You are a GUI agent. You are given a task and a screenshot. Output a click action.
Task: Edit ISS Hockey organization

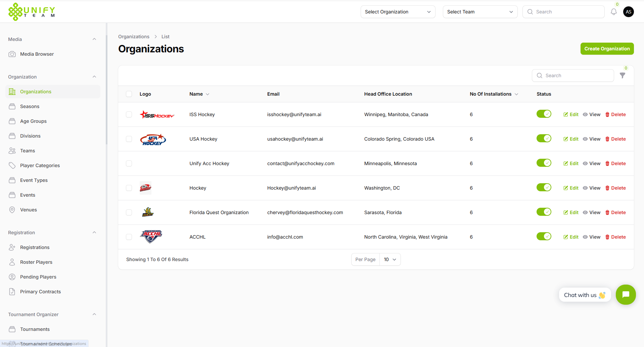[x=571, y=114]
